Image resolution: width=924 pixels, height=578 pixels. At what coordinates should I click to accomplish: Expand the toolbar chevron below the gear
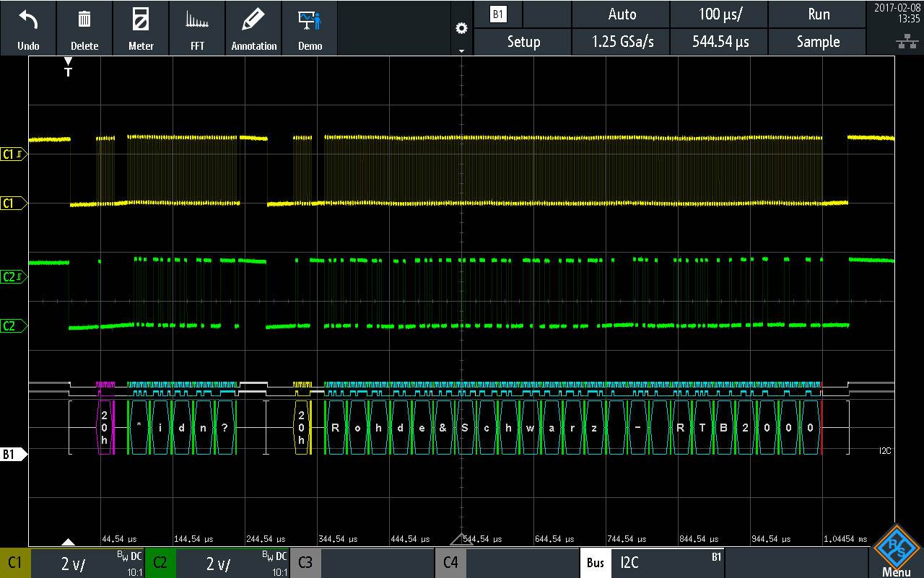click(x=461, y=51)
